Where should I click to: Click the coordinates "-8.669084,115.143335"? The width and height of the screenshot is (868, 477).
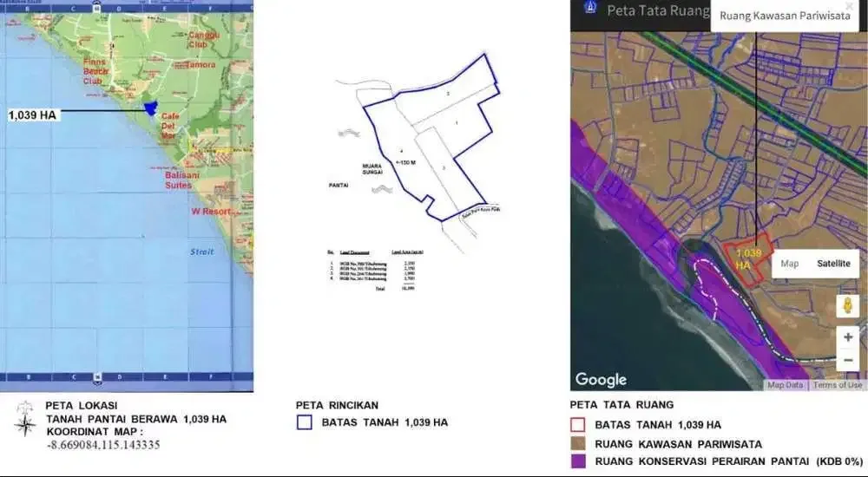tap(103, 445)
